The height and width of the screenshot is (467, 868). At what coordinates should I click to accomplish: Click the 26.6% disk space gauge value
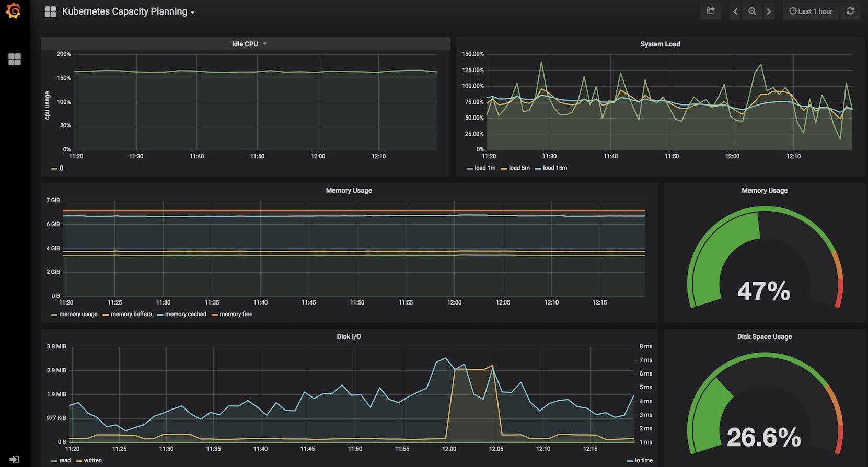coord(763,437)
